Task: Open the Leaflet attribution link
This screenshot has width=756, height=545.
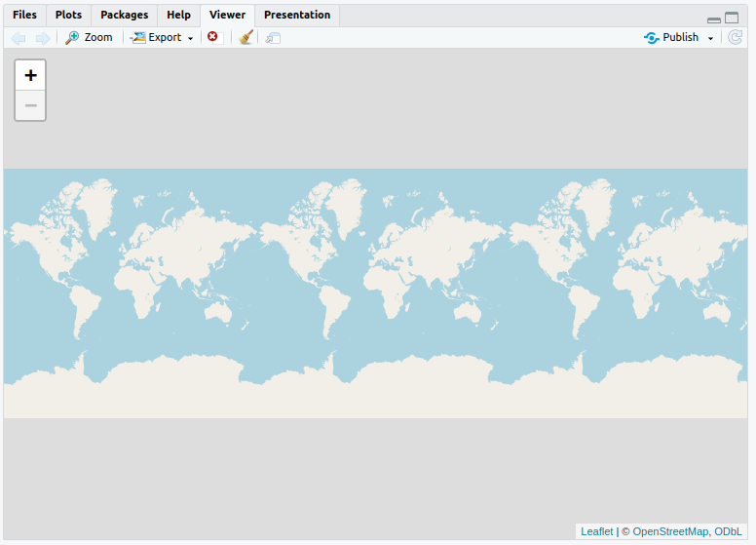Action: pyautogui.click(x=597, y=531)
